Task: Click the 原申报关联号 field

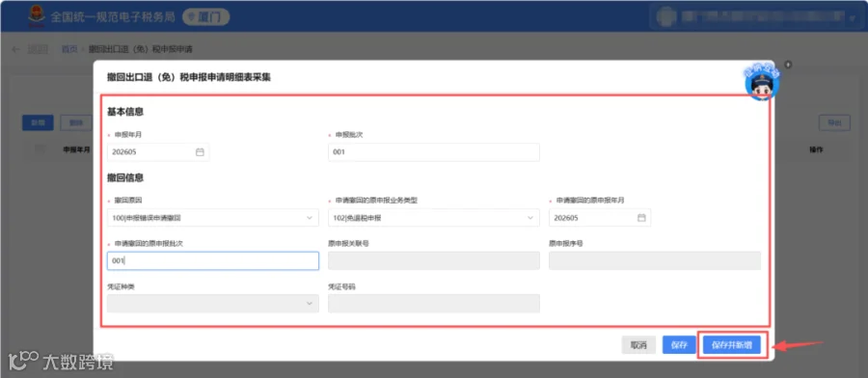Action: coord(433,260)
